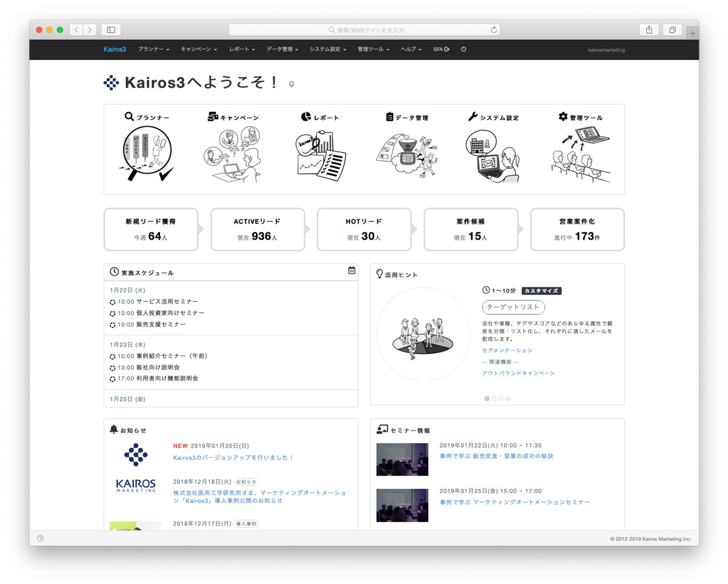Click the 導入事例 tag on the 2018年12月17日 news
Screen dimensions: 728x584
(246, 524)
